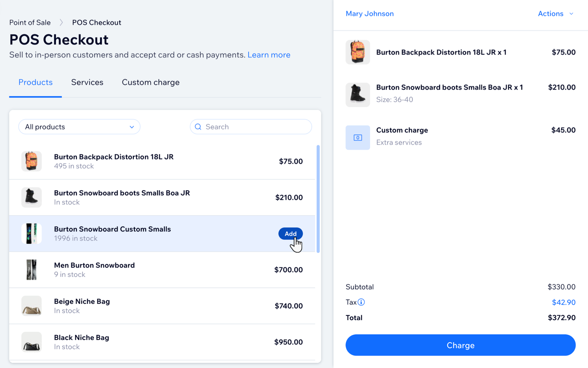This screenshot has height=368, width=588.
Task: Click the Subtotal $330.00 amount
Action: pos(562,287)
